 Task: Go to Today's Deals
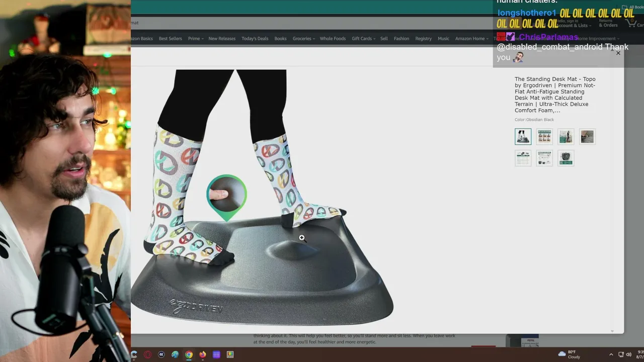(255, 39)
